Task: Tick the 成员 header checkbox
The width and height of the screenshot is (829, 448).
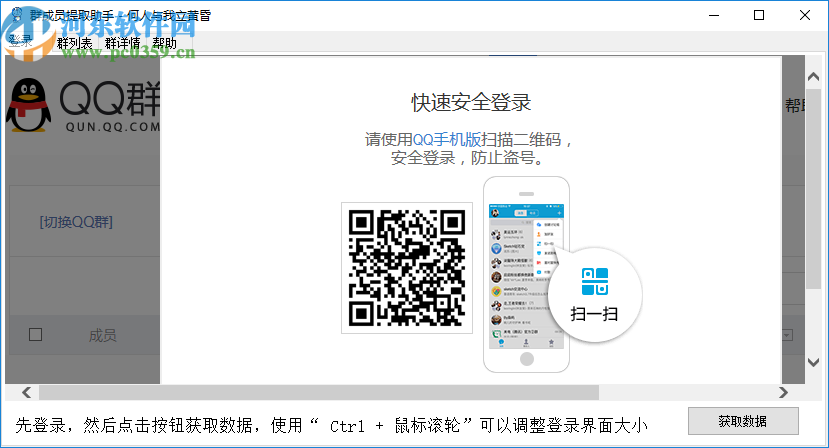Action: pos(35,335)
